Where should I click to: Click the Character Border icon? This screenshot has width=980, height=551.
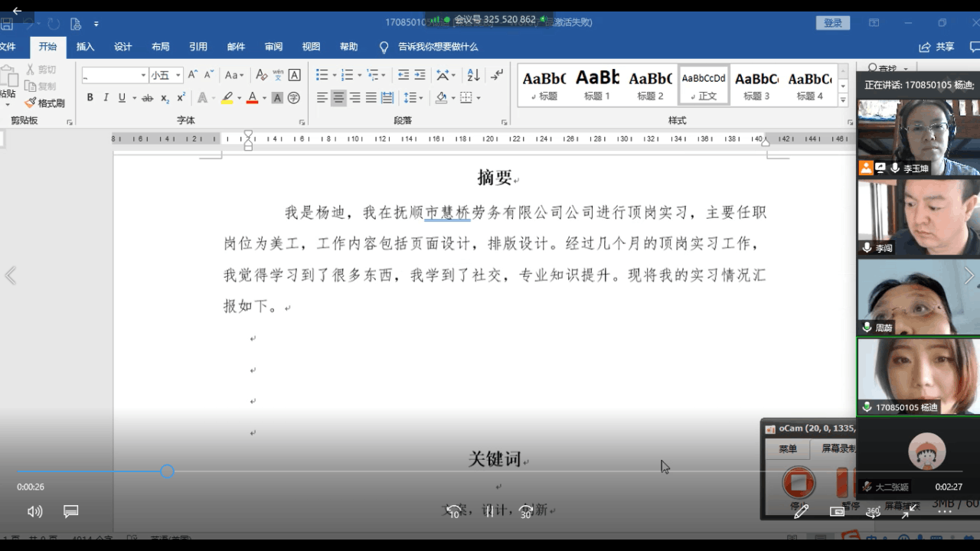pyautogui.click(x=294, y=75)
